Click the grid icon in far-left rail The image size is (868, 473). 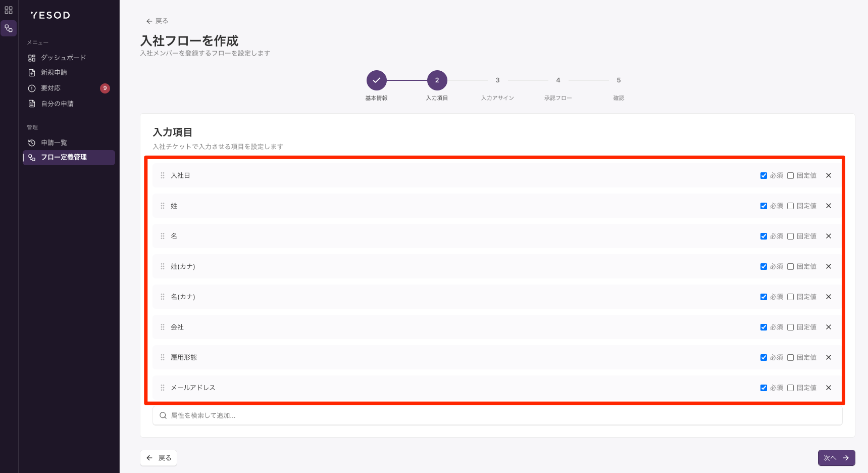[x=9, y=10]
